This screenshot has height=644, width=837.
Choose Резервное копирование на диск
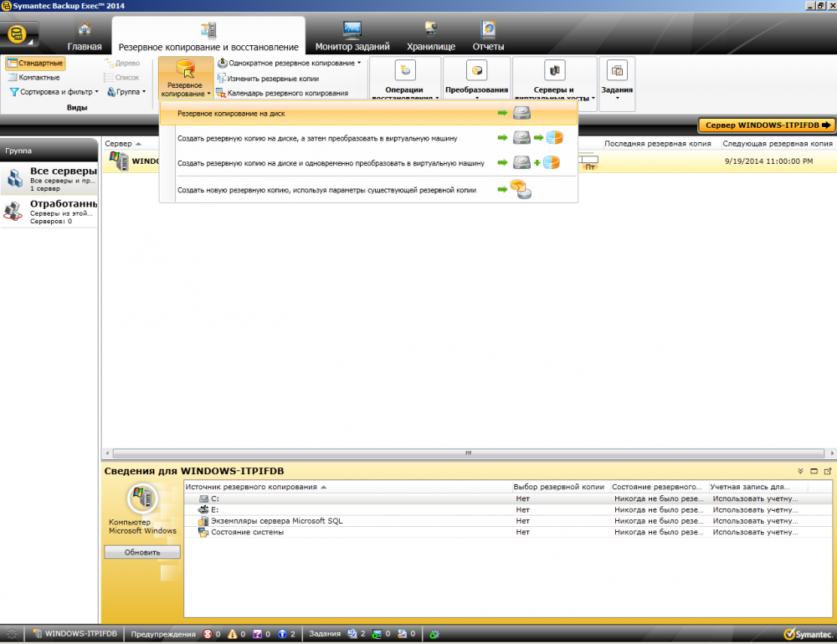pyautogui.click(x=368, y=113)
